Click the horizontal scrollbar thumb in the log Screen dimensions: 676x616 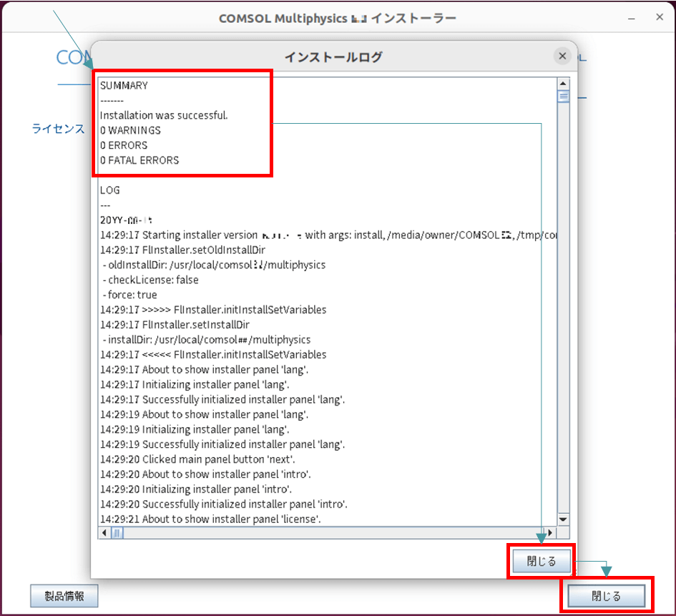(117, 533)
